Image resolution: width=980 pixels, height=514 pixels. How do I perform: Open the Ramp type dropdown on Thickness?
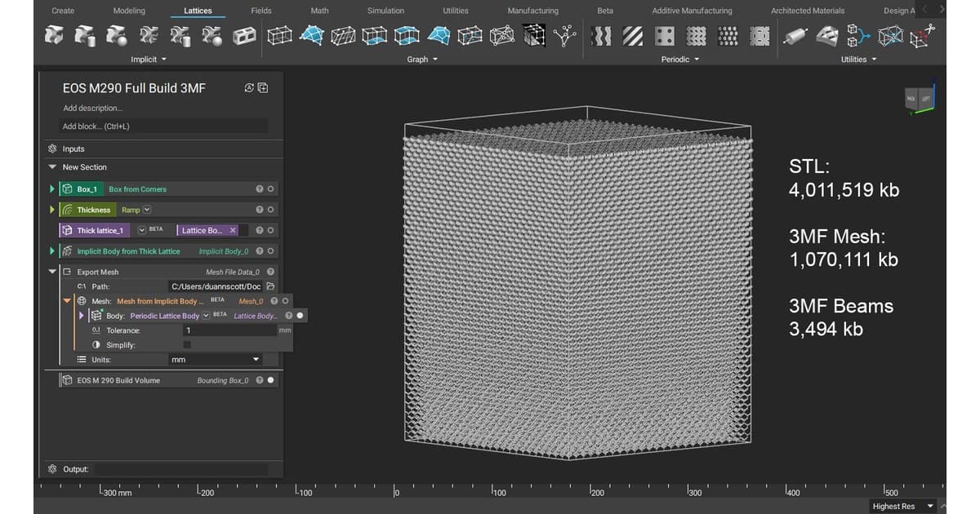pos(147,210)
